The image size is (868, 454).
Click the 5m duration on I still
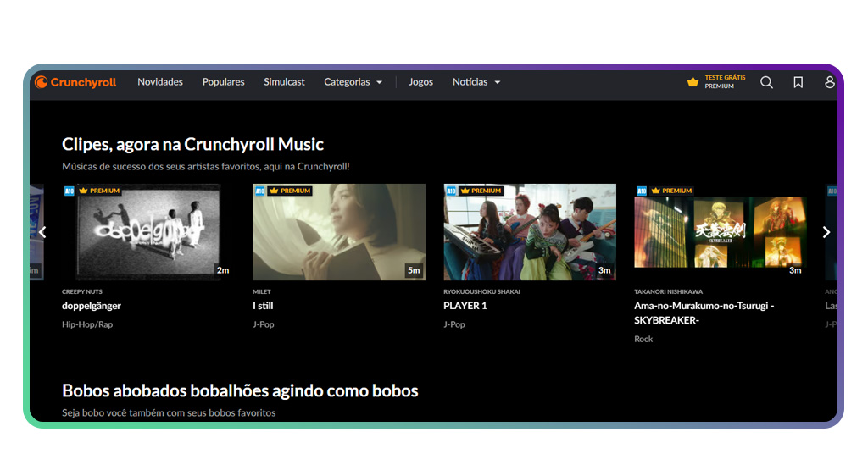414,270
